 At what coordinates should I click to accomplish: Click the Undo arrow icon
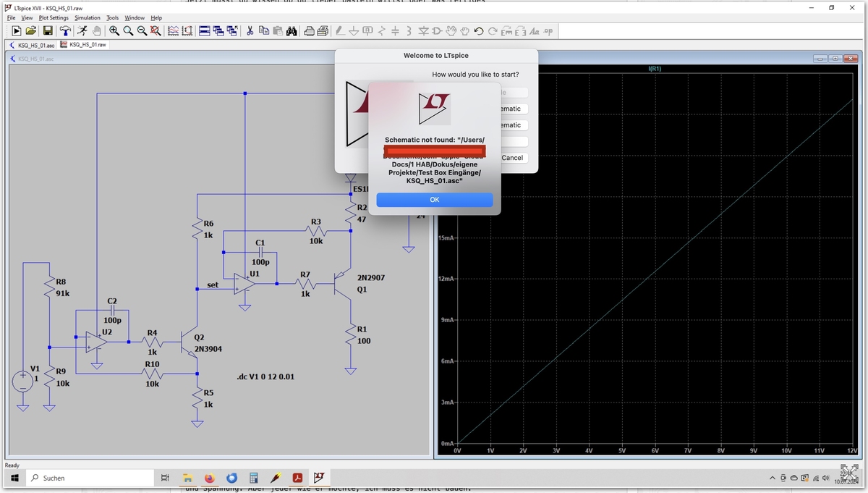(x=479, y=31)
